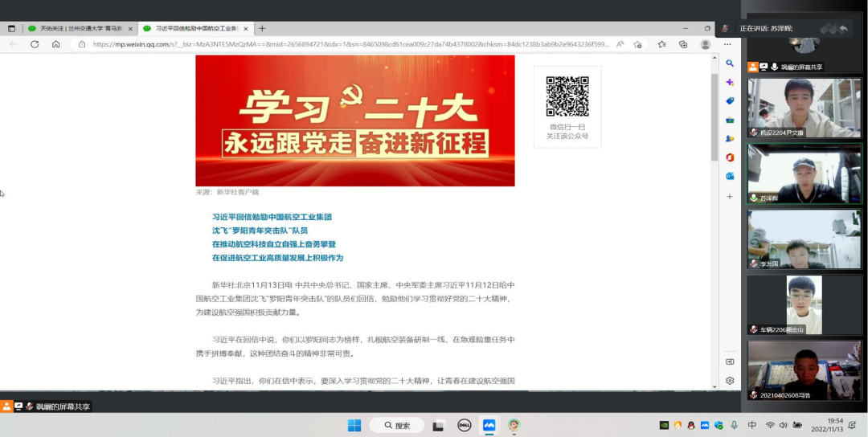
Task: Click the Windows taskbar 搜索 search box
Action: tap(397, 425)
